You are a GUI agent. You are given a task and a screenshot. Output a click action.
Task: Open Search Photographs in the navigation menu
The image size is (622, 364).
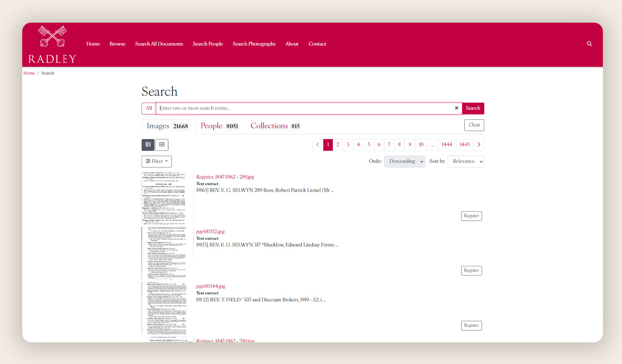(254, 44)
